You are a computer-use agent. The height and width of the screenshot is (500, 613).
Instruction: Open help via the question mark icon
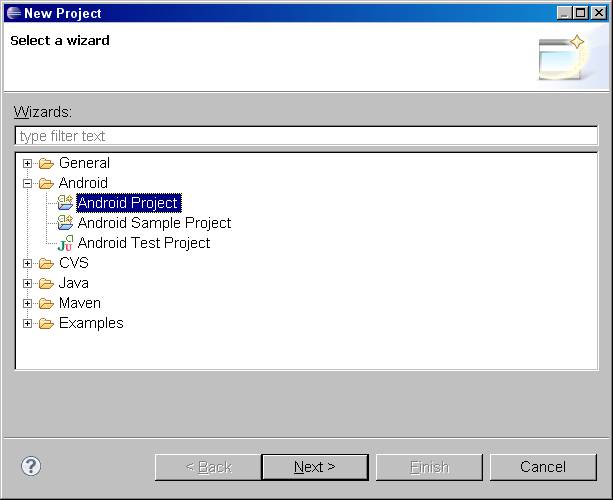pos(31,466)
